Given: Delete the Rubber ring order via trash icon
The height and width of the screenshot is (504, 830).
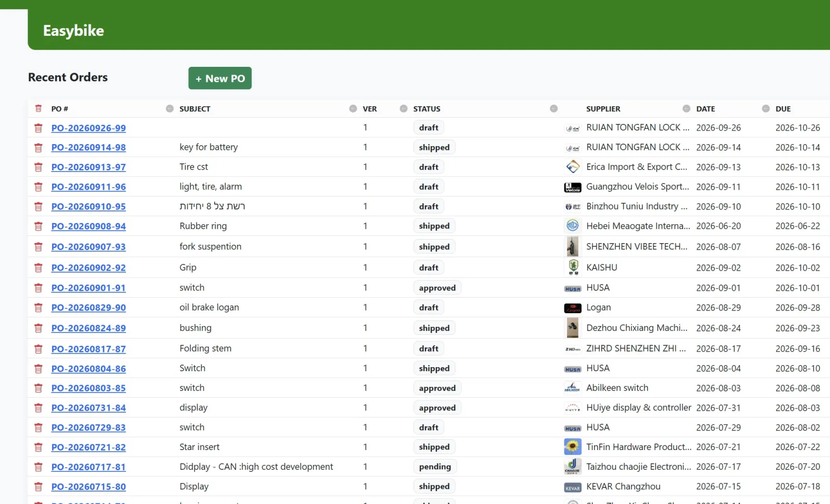Looking at the screenshot, I should coord(38,227).
